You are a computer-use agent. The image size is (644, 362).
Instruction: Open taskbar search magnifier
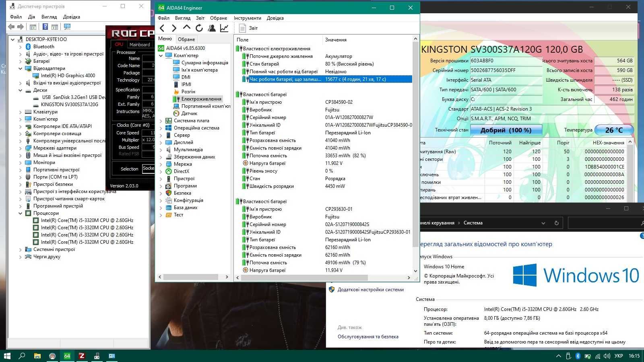coord(22,356)
